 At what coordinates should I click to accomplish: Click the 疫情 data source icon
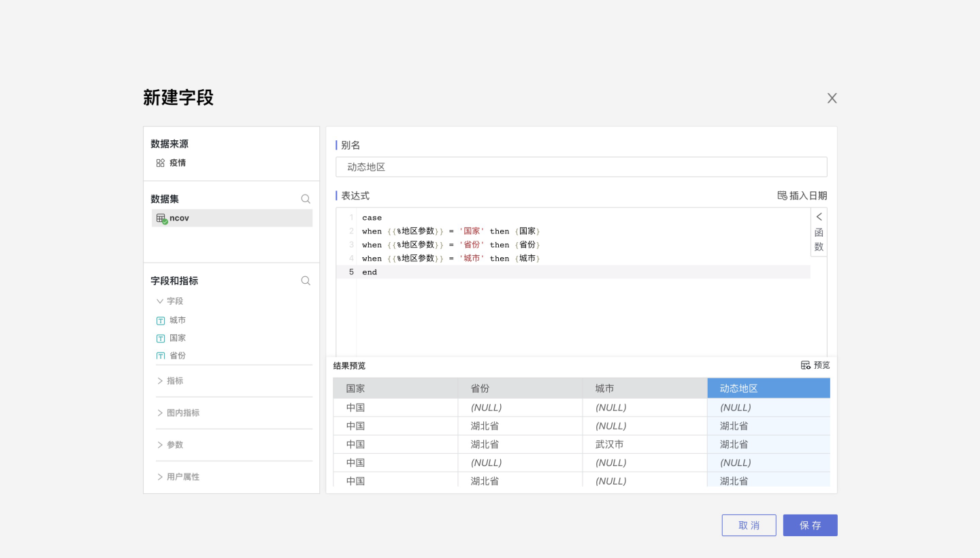[x=161, y=163]
